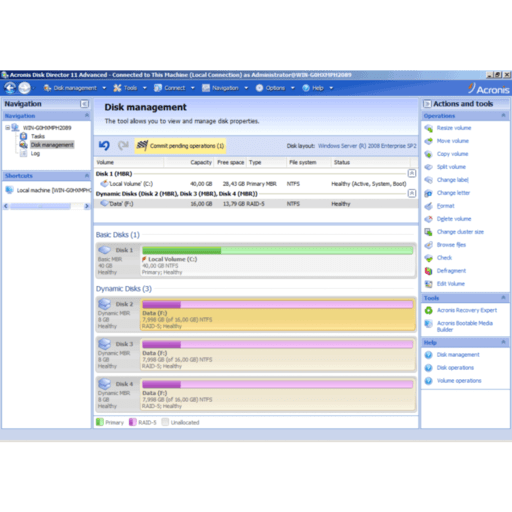Open the Options menu dropdown arrow
The width and height of the screenshot is (512, 512).
[x=293, y=88]
